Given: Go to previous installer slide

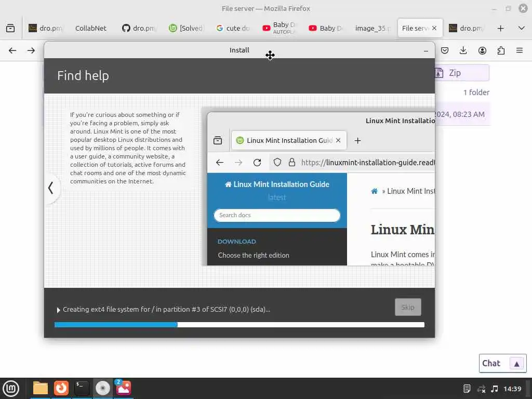Looking at the screenshot, I should [51, 188].
